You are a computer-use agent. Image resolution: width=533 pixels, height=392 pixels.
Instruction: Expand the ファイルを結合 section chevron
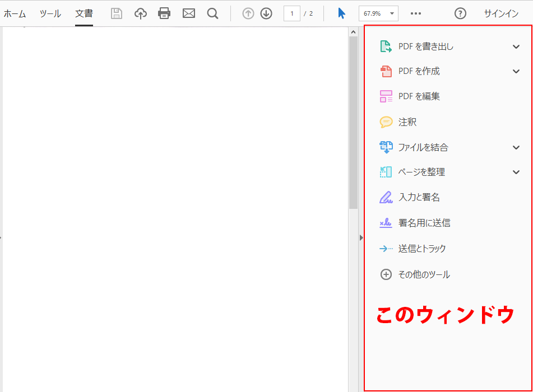coord(516,147)
